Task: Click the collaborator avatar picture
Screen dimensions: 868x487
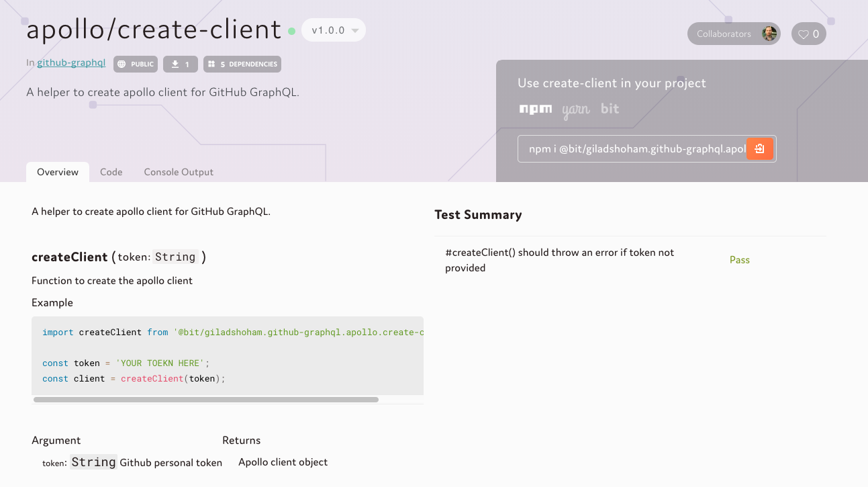Action: click(x=769, y=34)
